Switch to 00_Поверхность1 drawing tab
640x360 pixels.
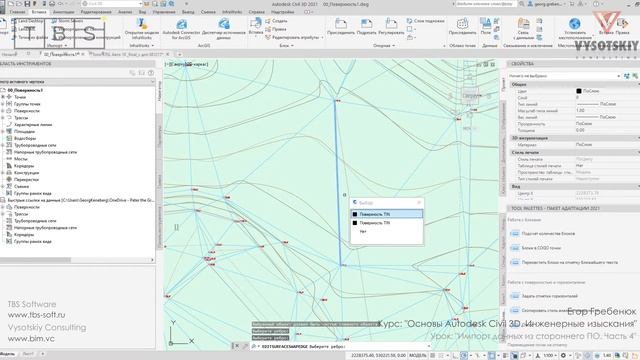[62, 54]
